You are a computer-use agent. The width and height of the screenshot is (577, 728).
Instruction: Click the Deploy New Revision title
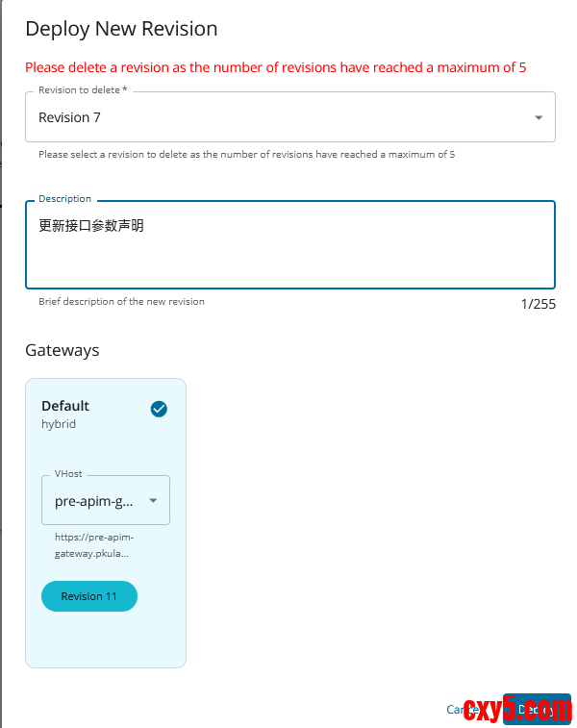[121, 29]
